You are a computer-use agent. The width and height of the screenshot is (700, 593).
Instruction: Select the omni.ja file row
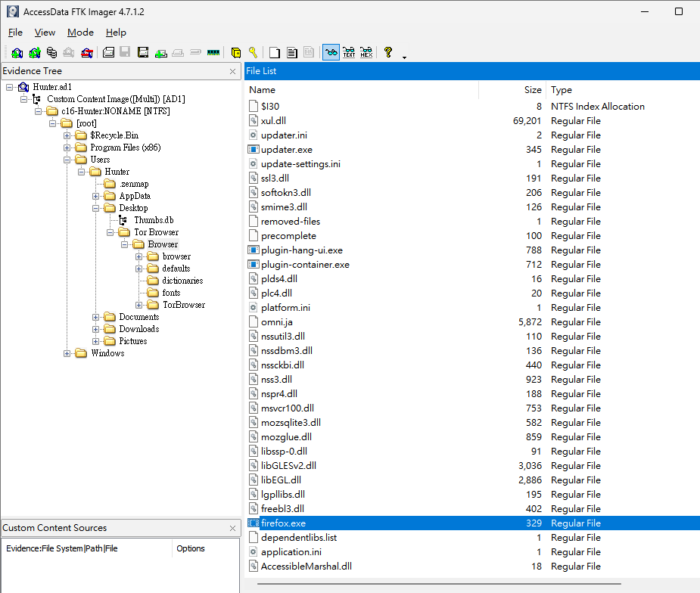pos(473,322)
